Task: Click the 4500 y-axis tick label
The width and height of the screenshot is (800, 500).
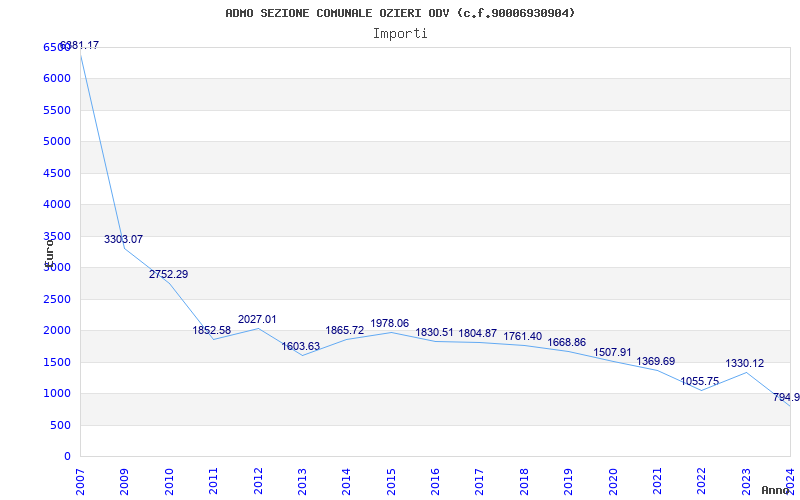Action: coord(57,173)
